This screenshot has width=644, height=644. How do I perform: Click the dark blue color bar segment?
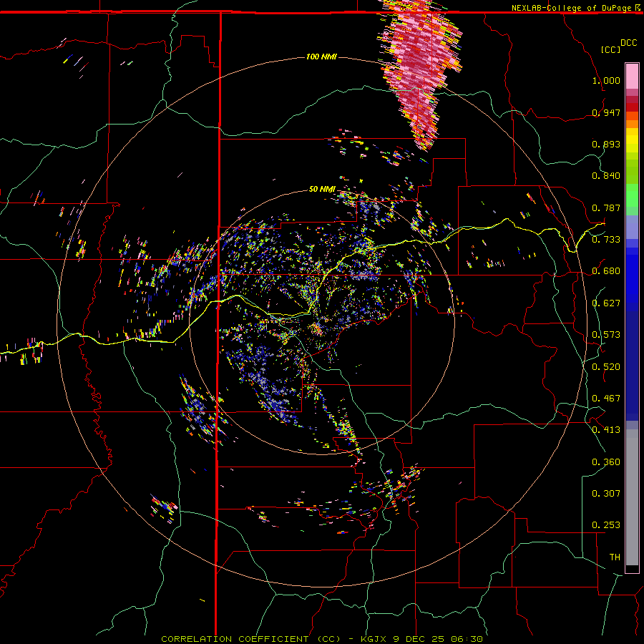tap(632, 366)
